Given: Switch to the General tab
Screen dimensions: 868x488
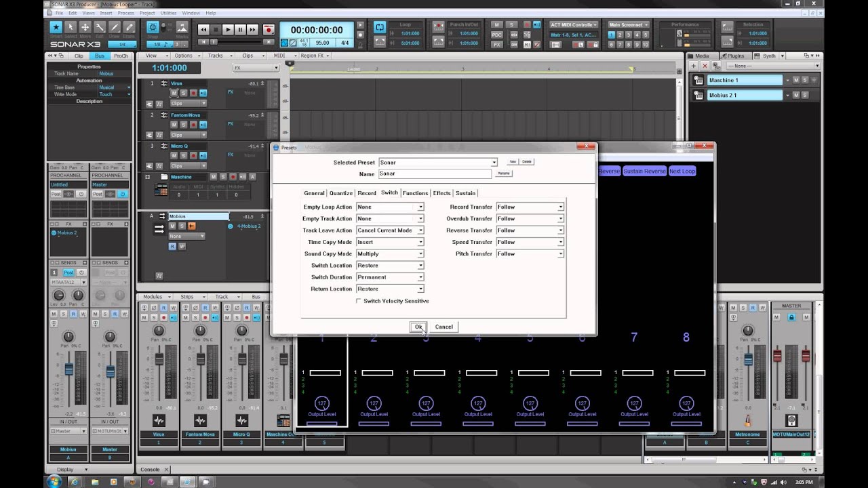Looking at the screenshot, I should coord(314,193).
